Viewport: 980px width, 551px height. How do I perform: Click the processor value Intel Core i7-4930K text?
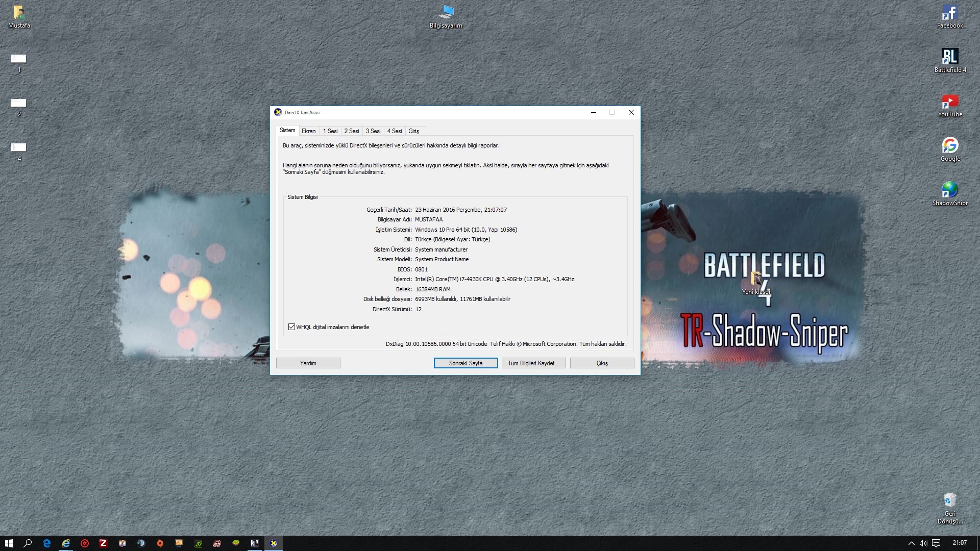[x=495, y=280]
